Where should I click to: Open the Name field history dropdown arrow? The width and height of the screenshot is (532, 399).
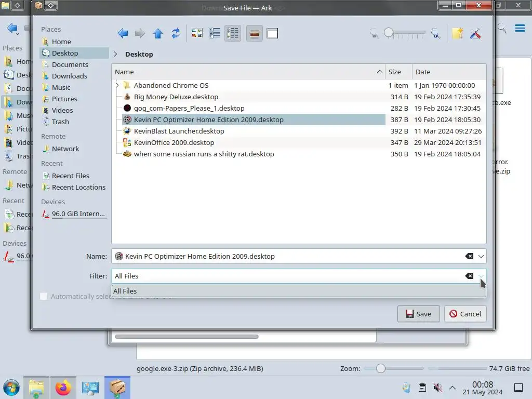click(481, 257)
